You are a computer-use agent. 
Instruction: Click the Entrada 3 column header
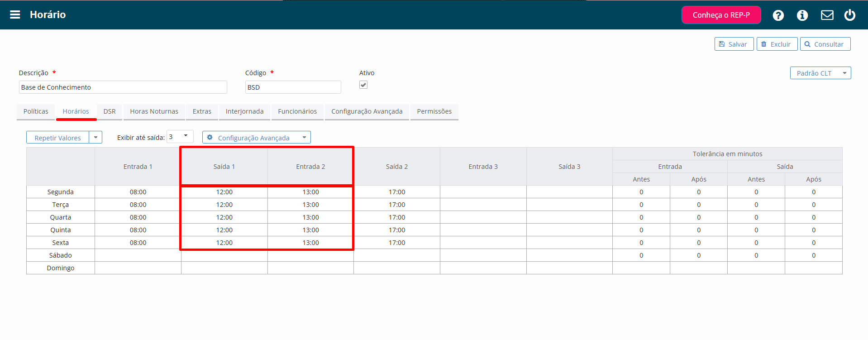(x=483, y=167)
